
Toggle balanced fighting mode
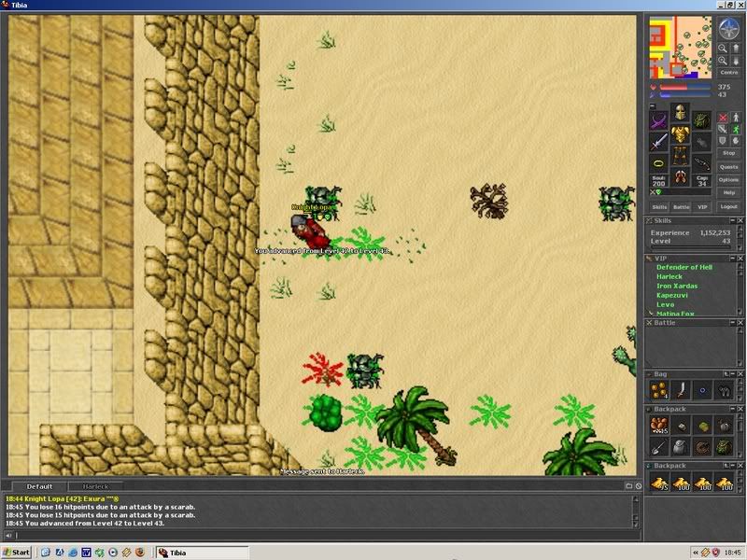[x=723, y=129]
